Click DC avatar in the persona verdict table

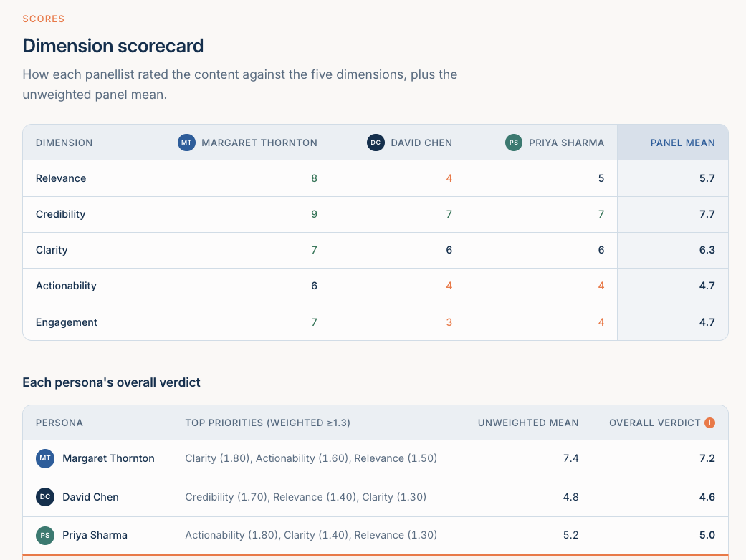(45, 497)
